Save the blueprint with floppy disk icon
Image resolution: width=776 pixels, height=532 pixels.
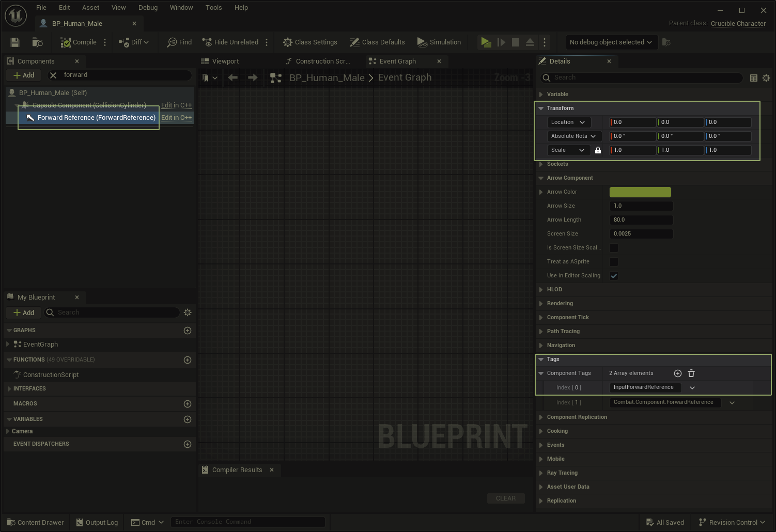tap(14, 42)
